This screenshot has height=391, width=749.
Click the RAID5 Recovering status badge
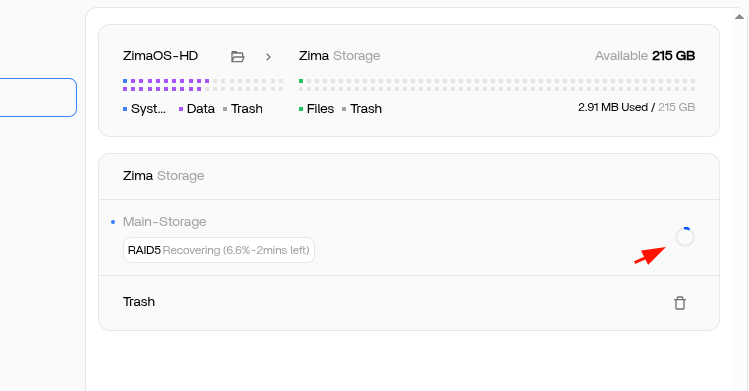coord(219,250)
